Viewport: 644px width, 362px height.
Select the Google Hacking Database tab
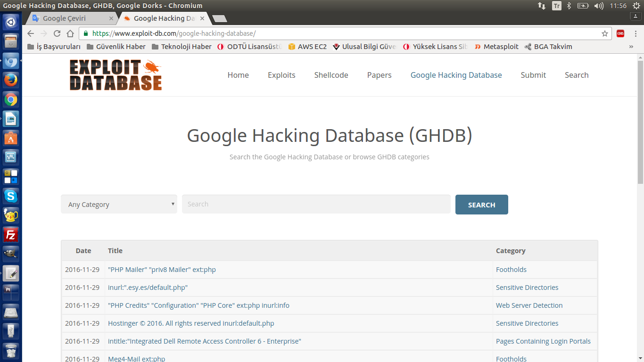[x=164, y=18]
